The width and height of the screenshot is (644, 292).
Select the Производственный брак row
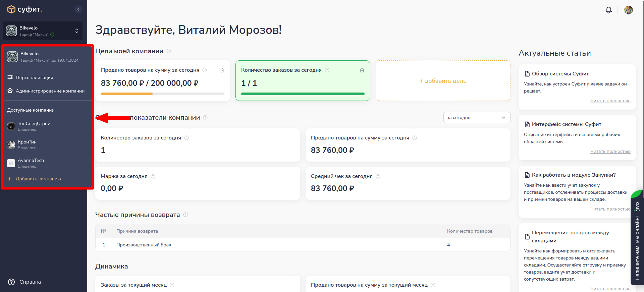(x=303, y=245)
